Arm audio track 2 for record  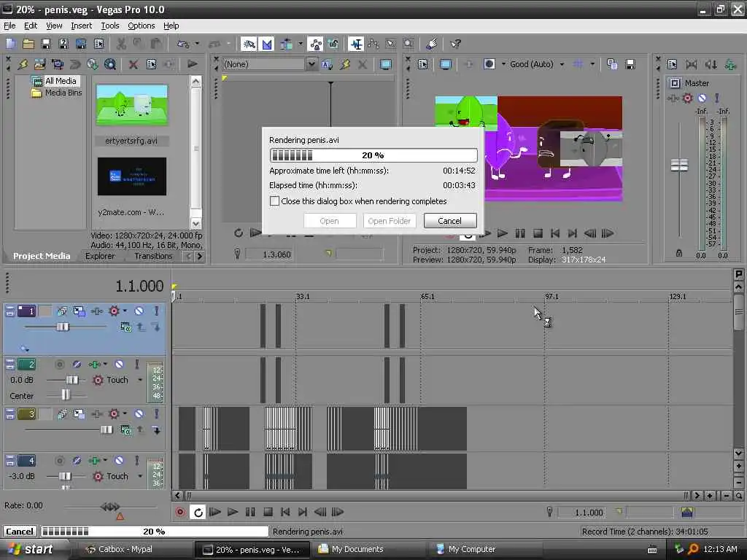point(60,365)
